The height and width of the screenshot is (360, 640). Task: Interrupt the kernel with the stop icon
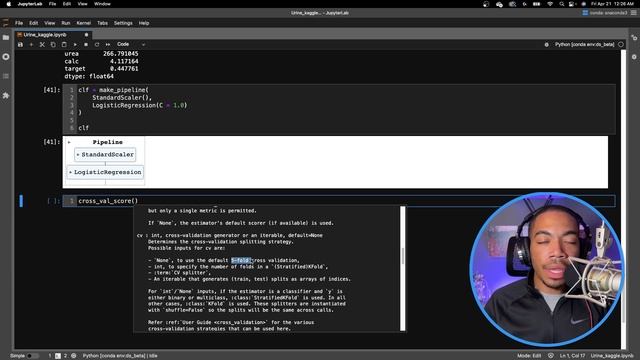click(86, 44)
